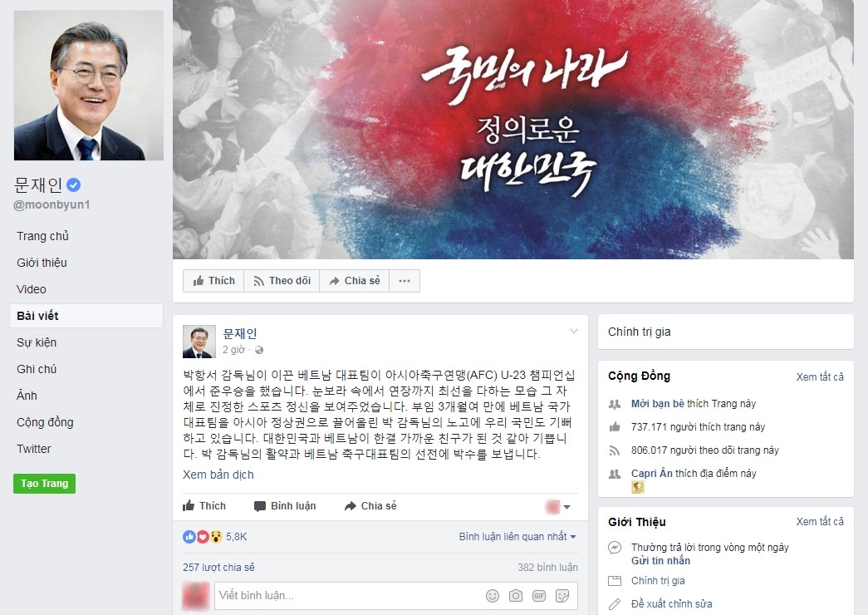Click the Xem bản dịch link
This screenshot has height=615, width=868.
click(218, 475)
